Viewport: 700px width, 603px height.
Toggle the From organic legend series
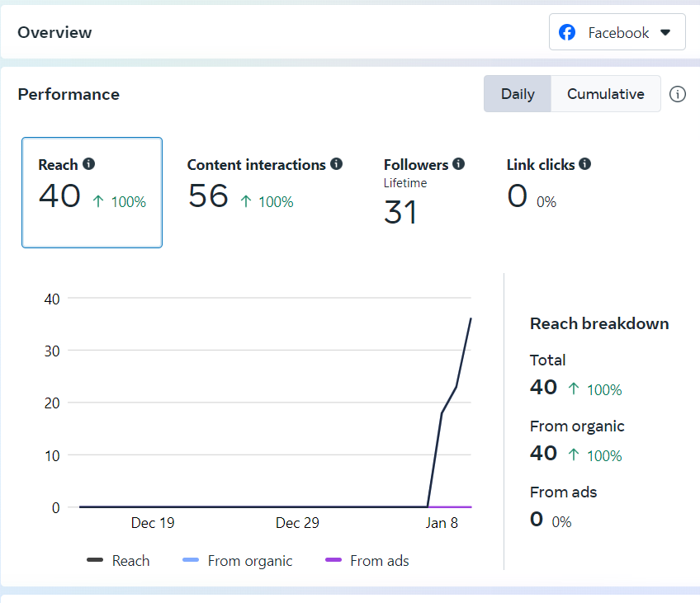click(x=238, y=561)
